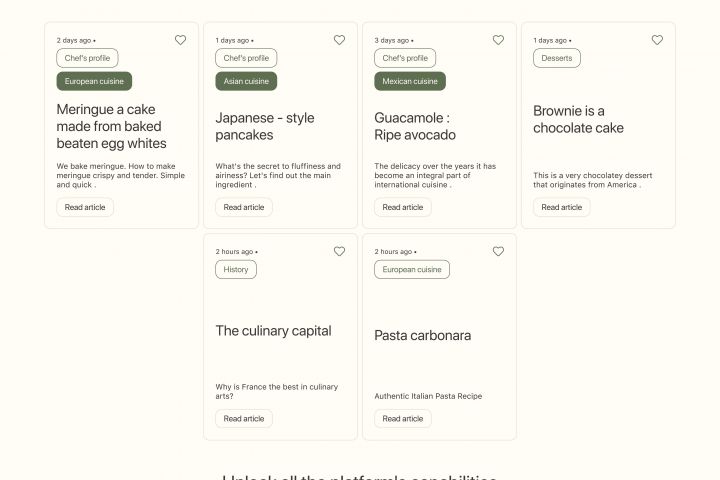The width and height of the screenshot is (720, 480).
Task: Click heart icon on Guacamole card
Action: (x=498, y=40)
